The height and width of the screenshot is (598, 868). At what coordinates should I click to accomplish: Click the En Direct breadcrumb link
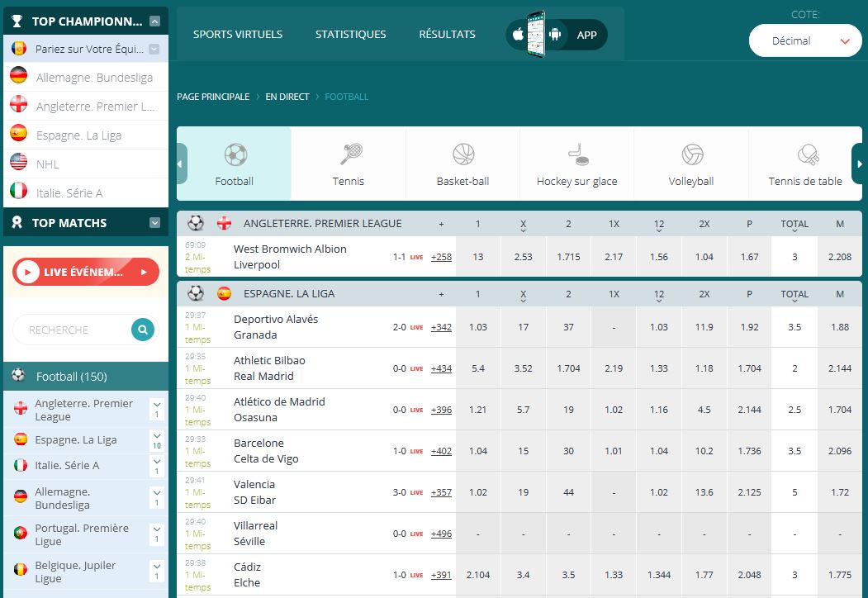coord(287,97)
